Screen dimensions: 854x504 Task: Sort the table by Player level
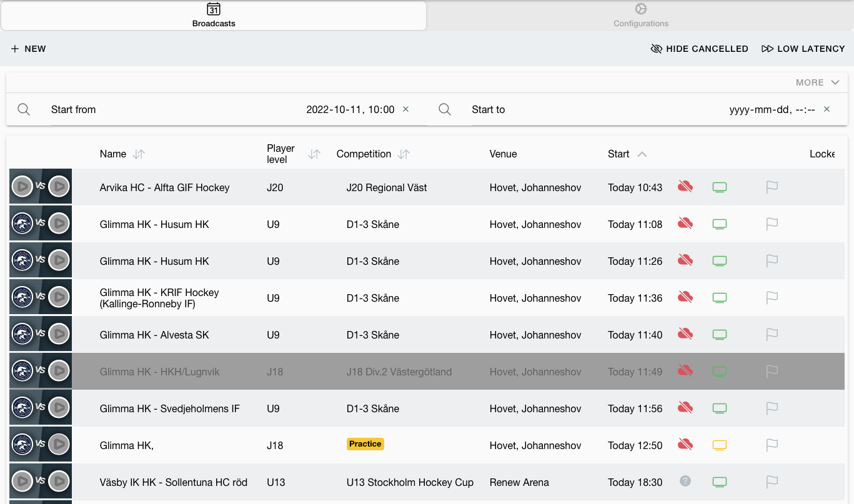tap(314, 154)
